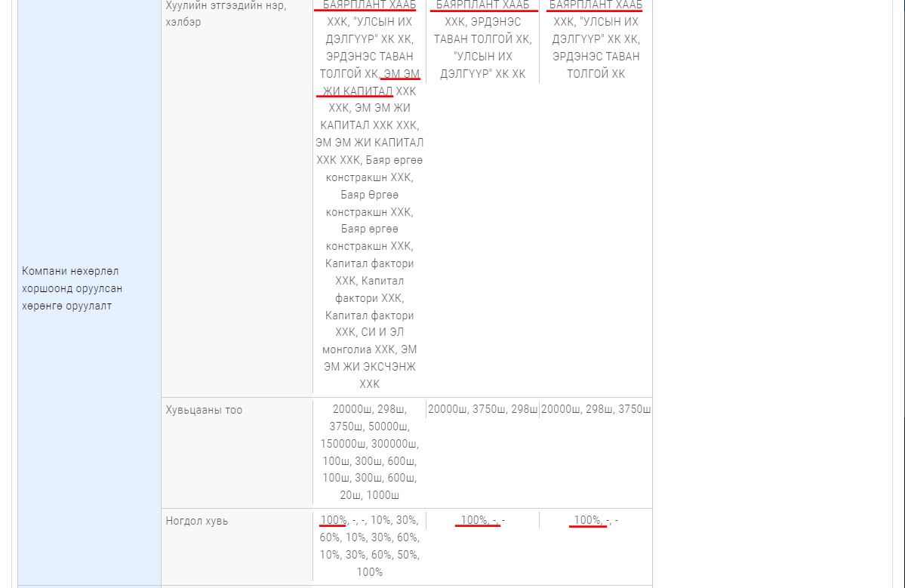Click "СИ И ЭЛ монголиа ХХК" company name
The image size is (905, 588).
(x=370, y=341)
